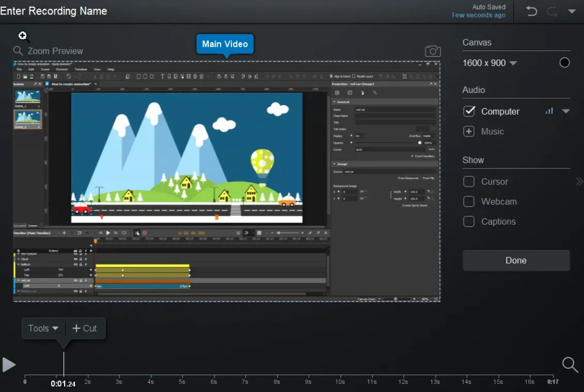584x392 pixels.
Task: Click the Zoom Preview magnifier icon
Action: [18, 51]
